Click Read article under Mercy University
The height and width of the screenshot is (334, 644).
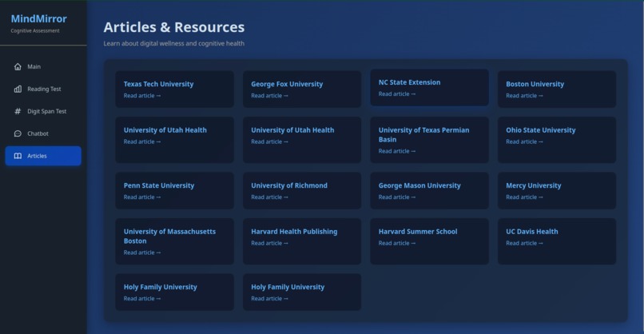[x=524, y=197]
